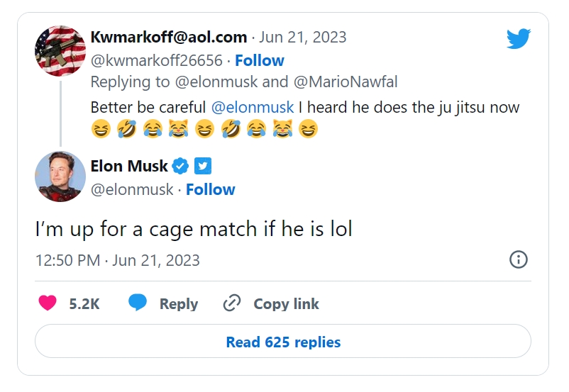Click the Twitter bird logo

(x=519, y=39)
